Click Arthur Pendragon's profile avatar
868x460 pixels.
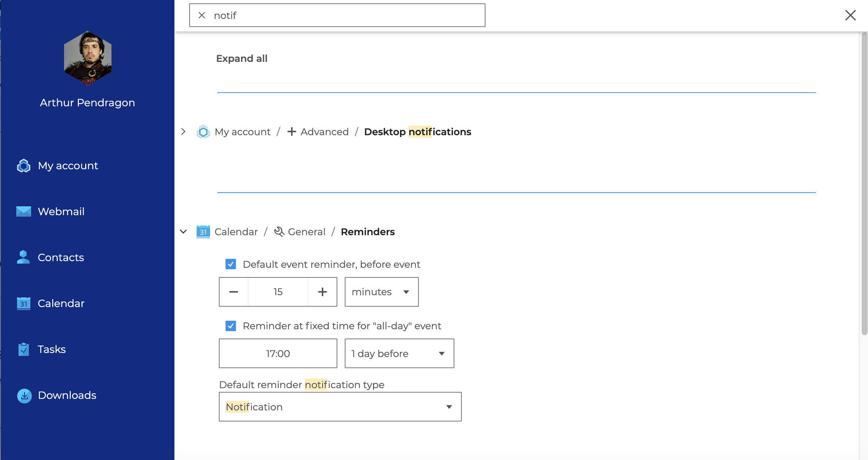(x=88, y=58)
